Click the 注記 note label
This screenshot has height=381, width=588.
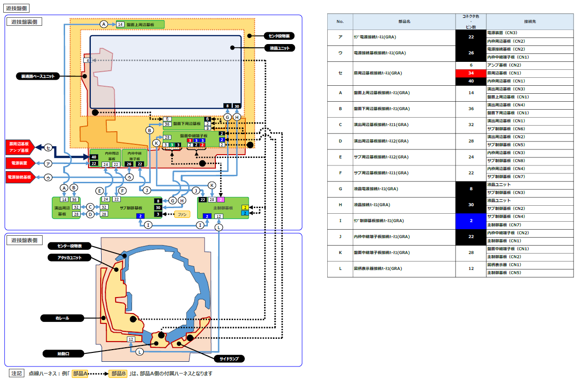click(x=16, y=373)
